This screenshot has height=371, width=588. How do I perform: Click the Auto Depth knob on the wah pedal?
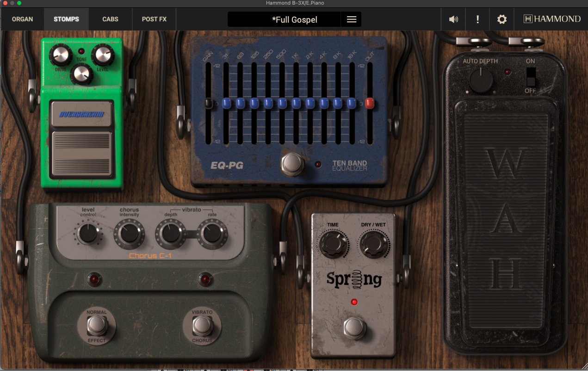click(x=481, y=80)
